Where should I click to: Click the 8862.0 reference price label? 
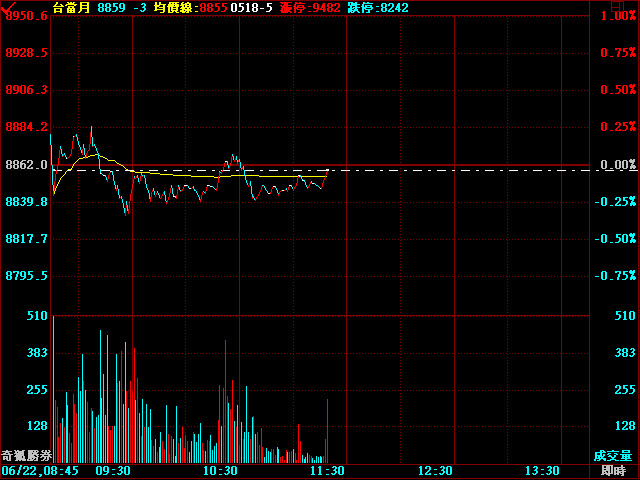[26, 165]
